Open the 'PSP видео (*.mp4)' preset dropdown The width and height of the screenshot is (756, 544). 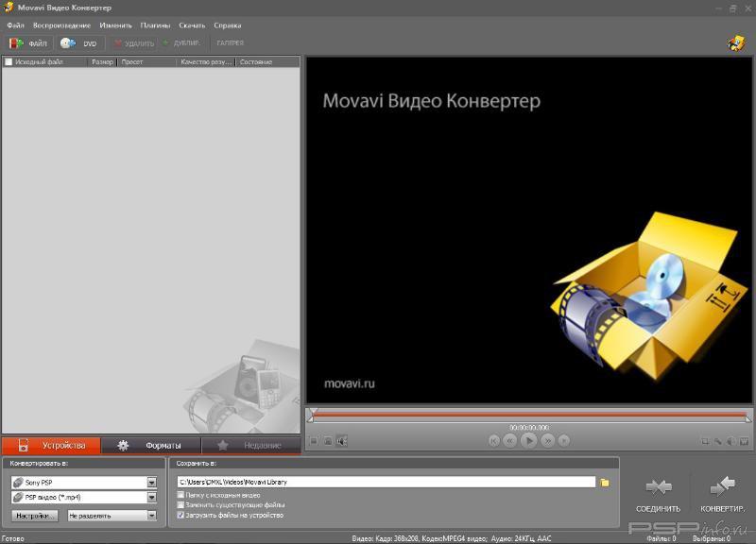tap(151, 498)
